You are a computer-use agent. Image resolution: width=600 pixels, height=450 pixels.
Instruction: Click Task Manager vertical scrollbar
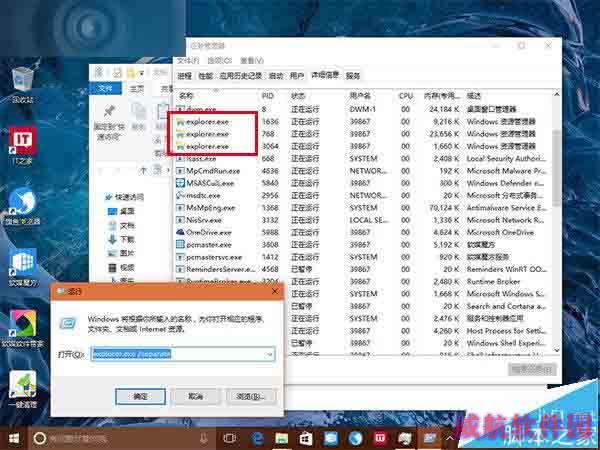(557, 168)
